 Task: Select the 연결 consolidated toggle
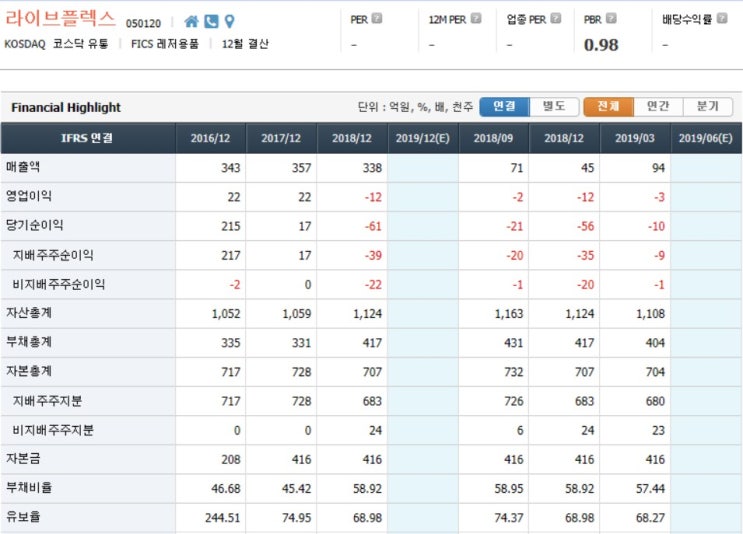pos(504,107)
